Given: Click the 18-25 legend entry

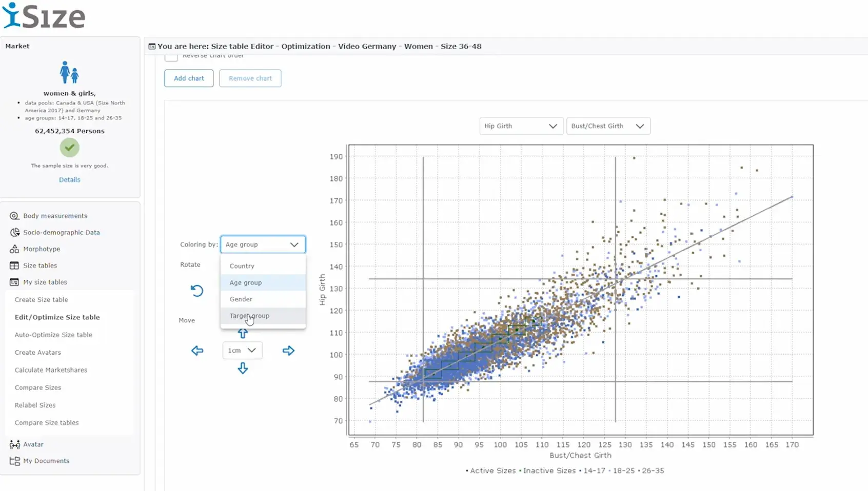Looking at the screenshot, I should coord(621,470).
